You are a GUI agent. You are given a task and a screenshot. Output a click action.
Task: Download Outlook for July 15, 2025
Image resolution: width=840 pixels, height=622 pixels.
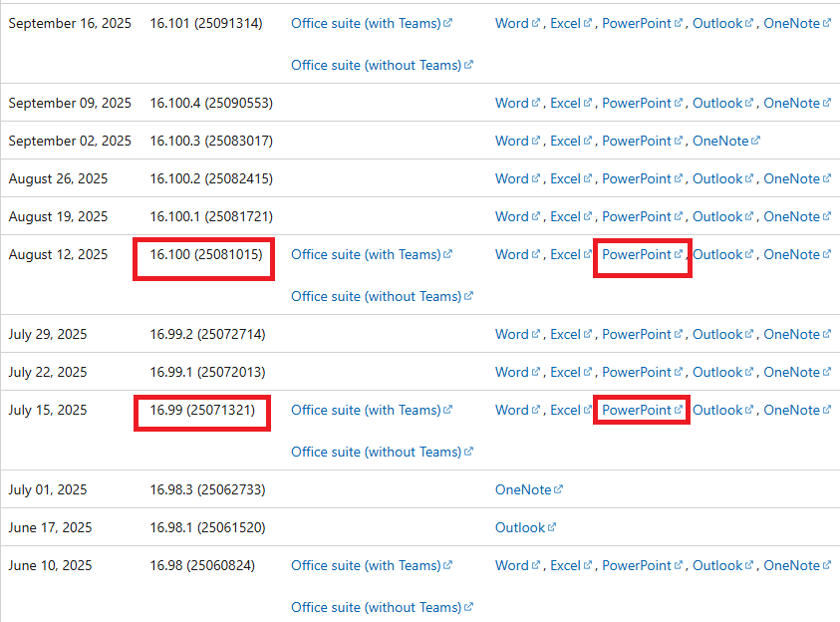[x=723, y=411]
